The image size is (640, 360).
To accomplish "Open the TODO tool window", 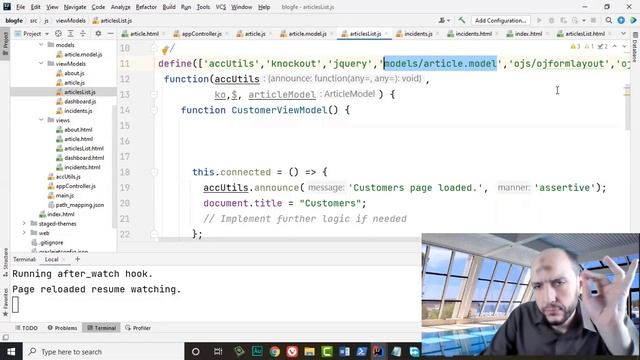I will [x=26, y=328].
